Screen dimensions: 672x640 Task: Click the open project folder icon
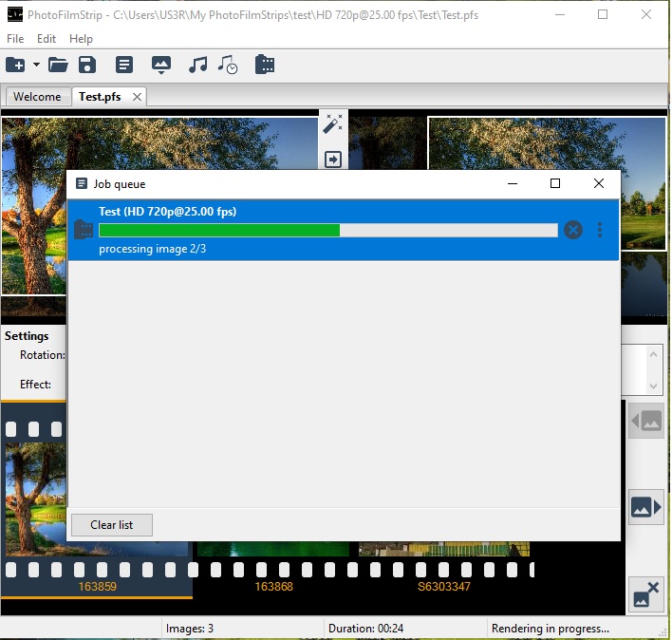pyautogui.click(x=58, y=65)
